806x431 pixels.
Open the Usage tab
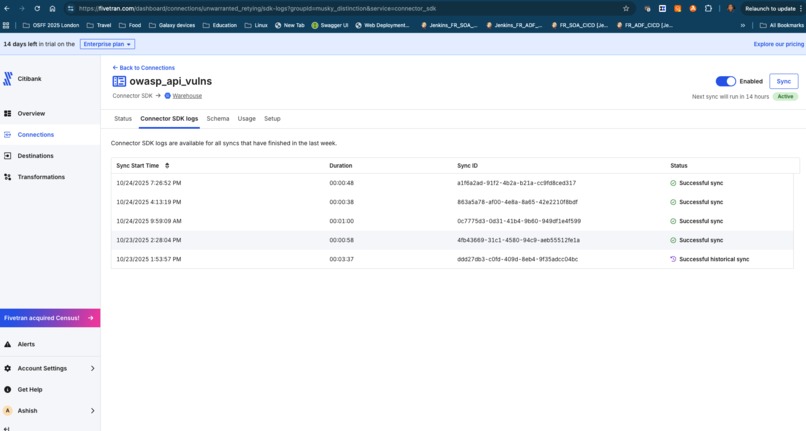coord(246,119)
